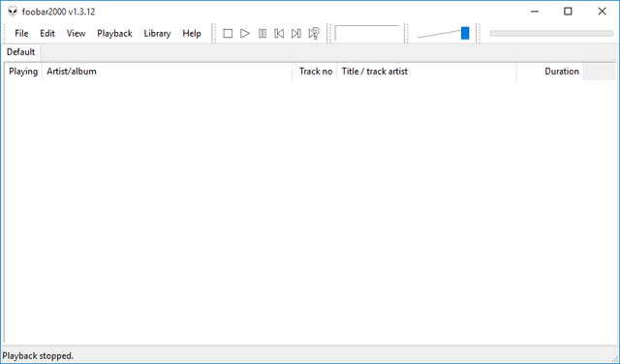Click the Stop playback button
Viewport: 620px width, 364px height.
(x=228, y=34)
